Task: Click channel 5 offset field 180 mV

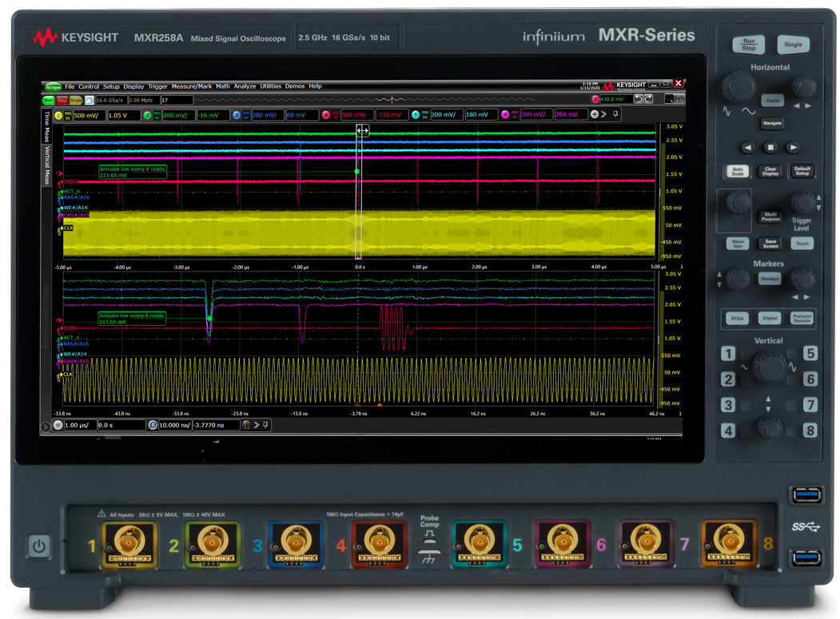Action: [x=480, y=114]
